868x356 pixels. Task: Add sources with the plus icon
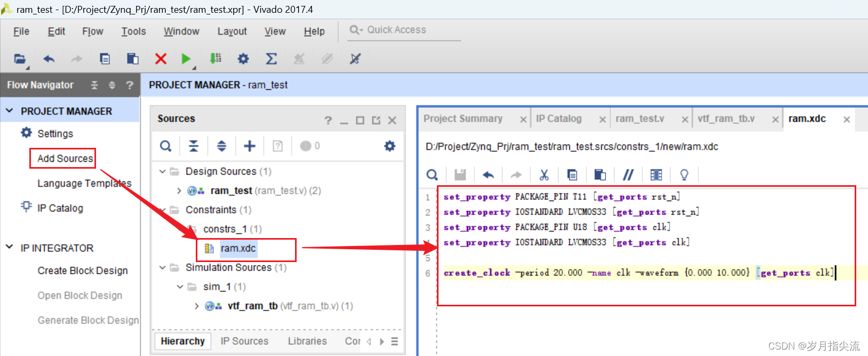pyautogui.click(x=250, y=146)
